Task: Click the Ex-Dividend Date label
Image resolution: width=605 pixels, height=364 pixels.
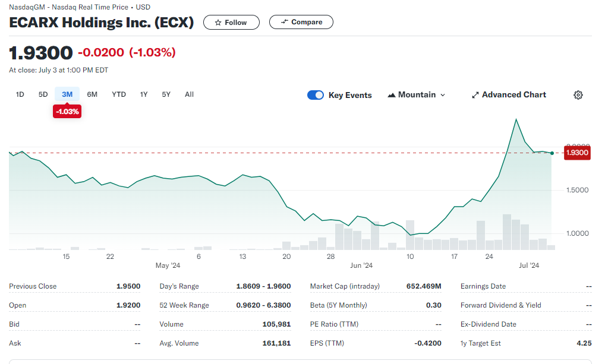Action: tap(489, 324)
